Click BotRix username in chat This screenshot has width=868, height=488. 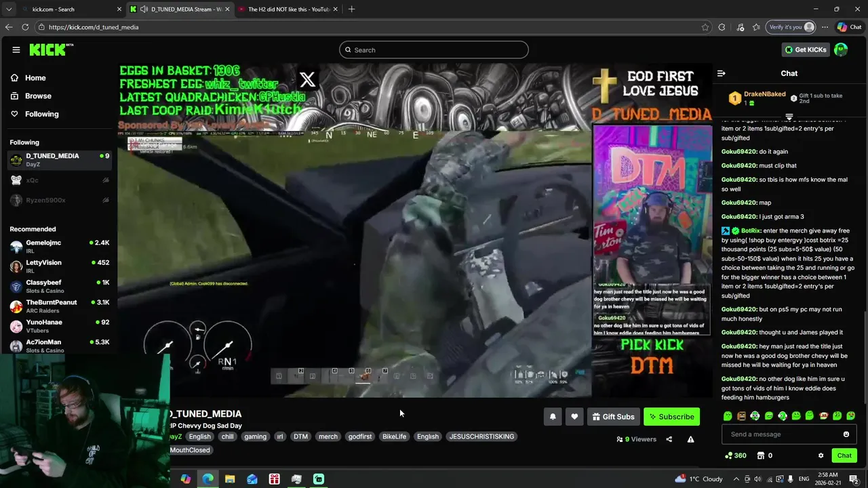click(x=751, y=230)
